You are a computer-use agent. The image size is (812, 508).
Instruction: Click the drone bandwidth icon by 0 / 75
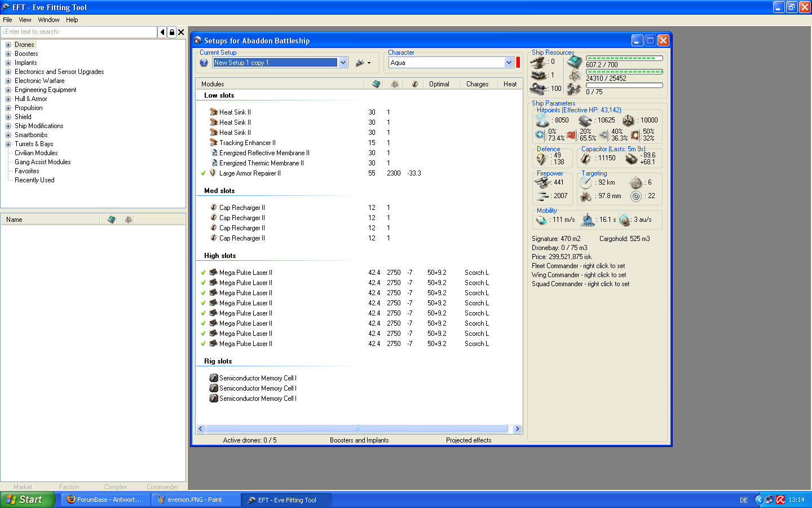(575, 89)
